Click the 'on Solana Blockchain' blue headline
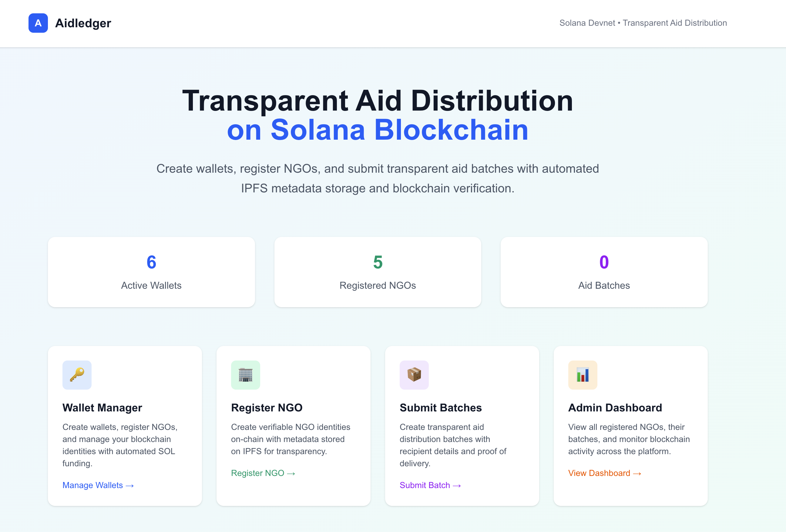 pyautogui.click(x=378, y=130)
